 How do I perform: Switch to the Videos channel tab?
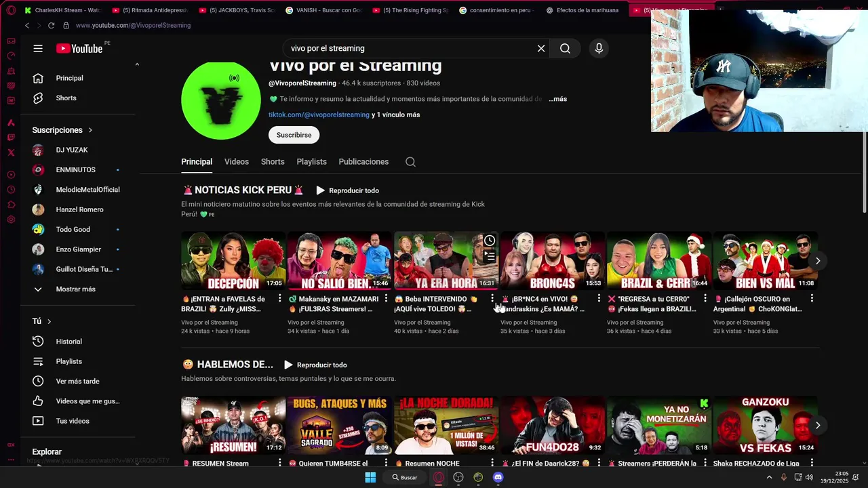(237, 161)
